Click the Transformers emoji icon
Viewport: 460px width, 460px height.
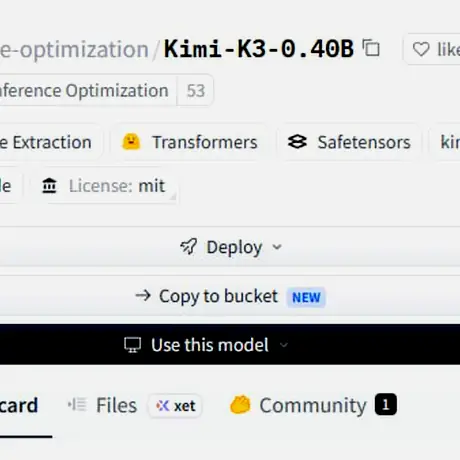[x=131, y=142]
